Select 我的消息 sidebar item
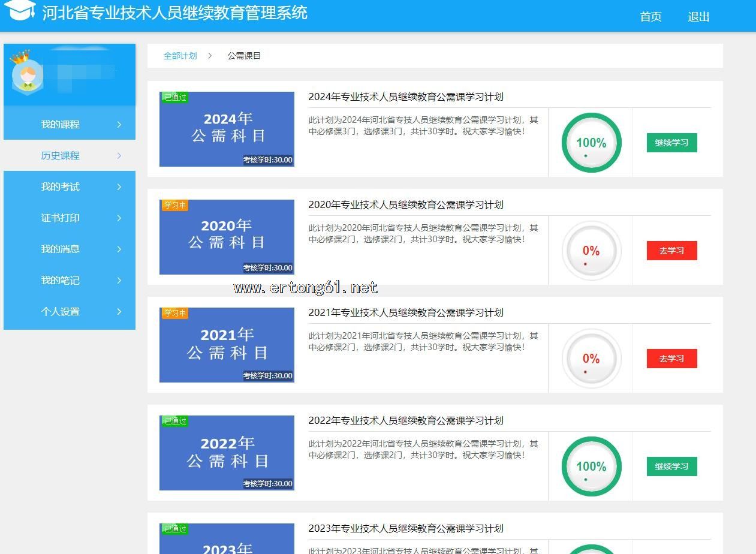The height and width of the screenshot is (554, 756). pyautogui.click(x=60, y=249)
